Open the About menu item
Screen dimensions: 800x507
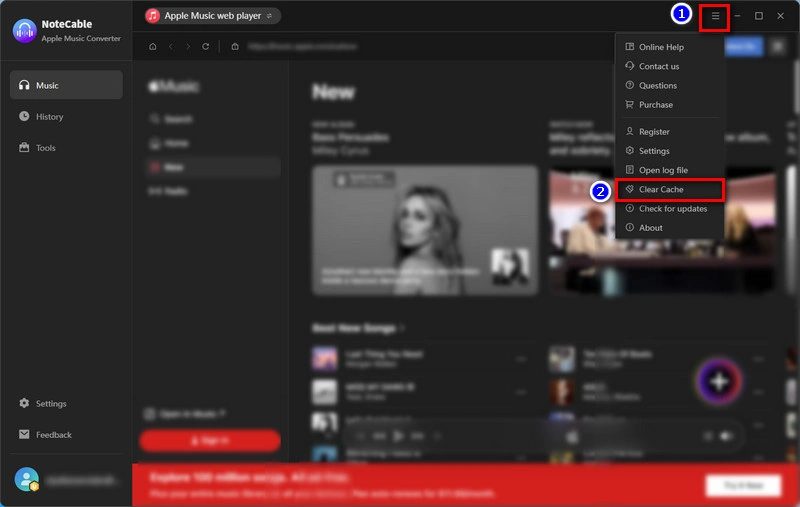click(x=669, y=227)
